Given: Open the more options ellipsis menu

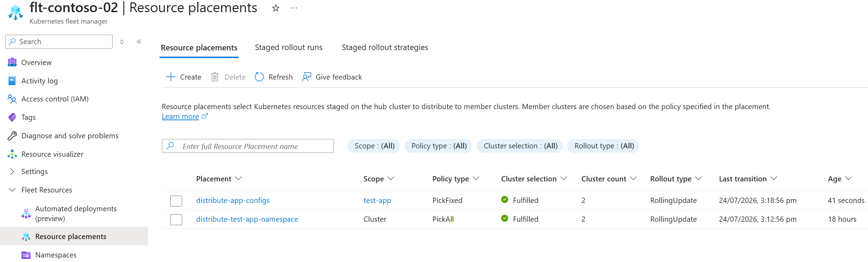Looking at the screenshot, I should tap(294, 8).
